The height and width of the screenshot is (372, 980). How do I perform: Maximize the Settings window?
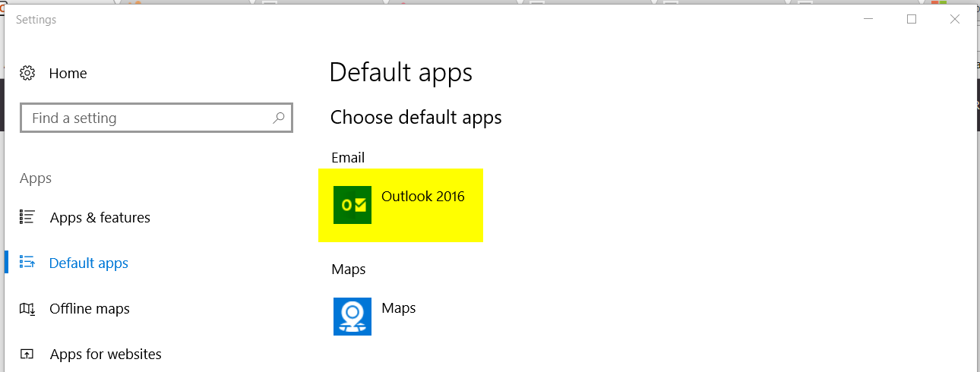912,20
